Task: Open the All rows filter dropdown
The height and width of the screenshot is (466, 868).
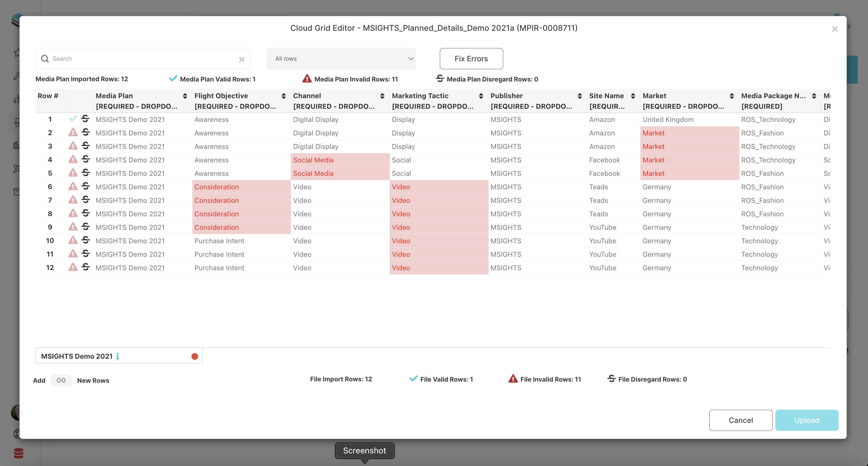Action: [x=341, y=58]
